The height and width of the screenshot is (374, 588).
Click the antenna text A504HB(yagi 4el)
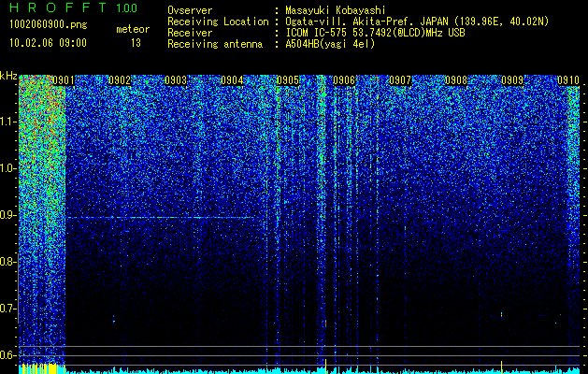[330, 44]
